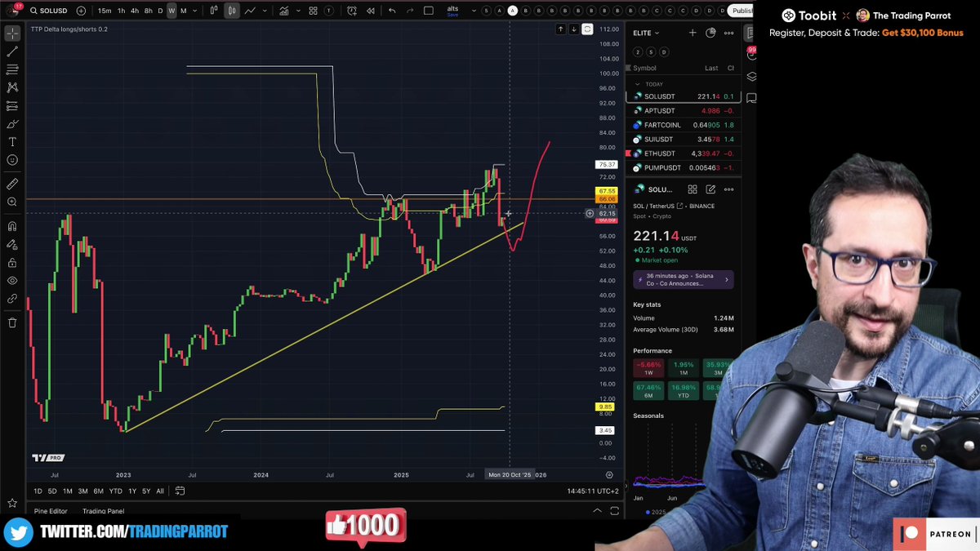Add symbol to the ELITE watchlist
The image size is (980, 551).
coord(693,33)
